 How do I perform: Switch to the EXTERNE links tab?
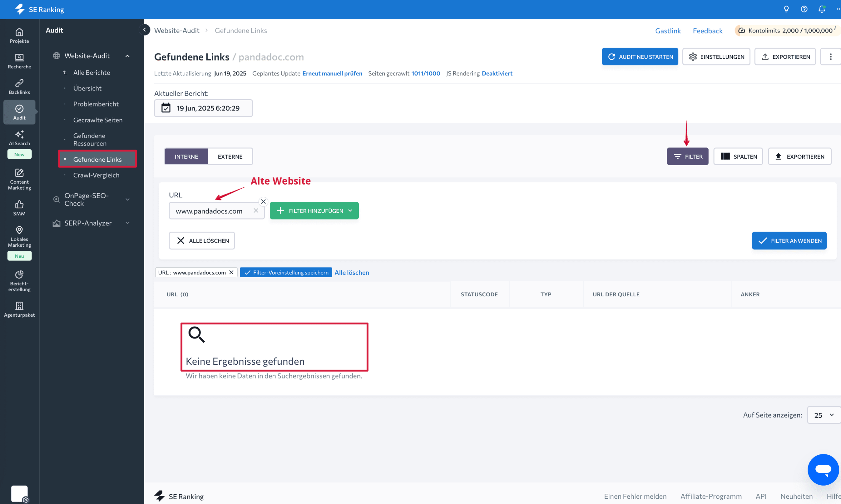click(x=230, y=157)
